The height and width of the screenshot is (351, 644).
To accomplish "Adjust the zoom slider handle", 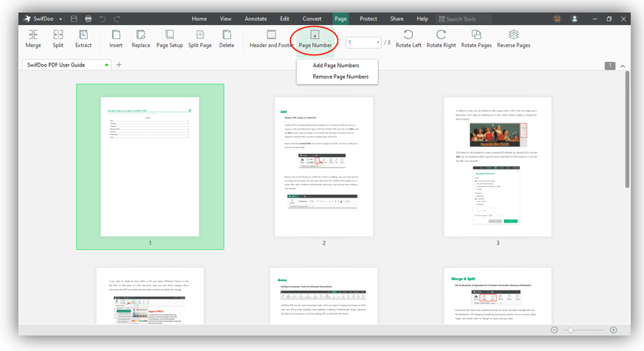I will [570, 330].
